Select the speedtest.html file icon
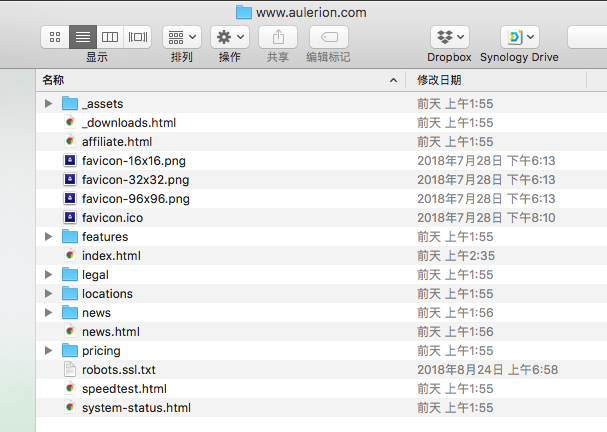607x432 pixels. coord(70,388)
